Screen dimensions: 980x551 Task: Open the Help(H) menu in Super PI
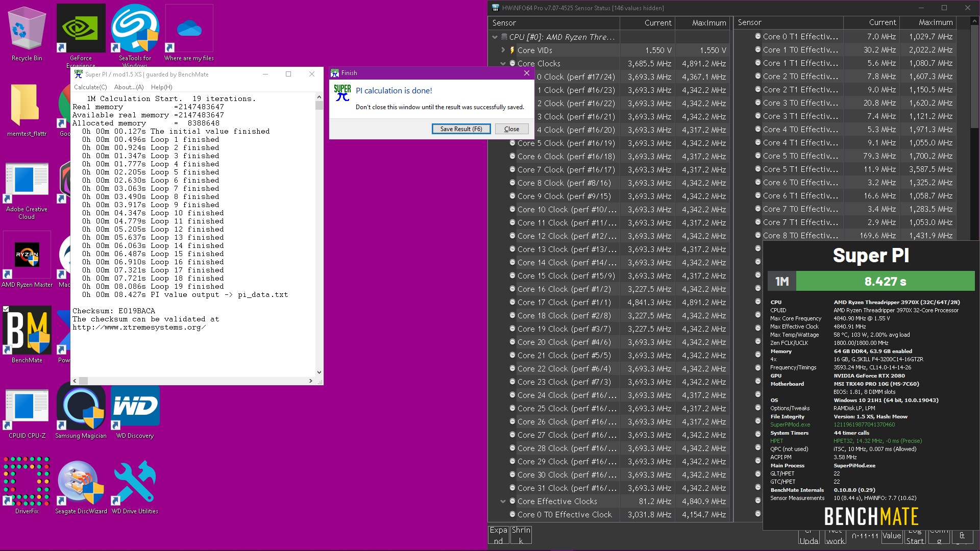(x=161, y=87)
